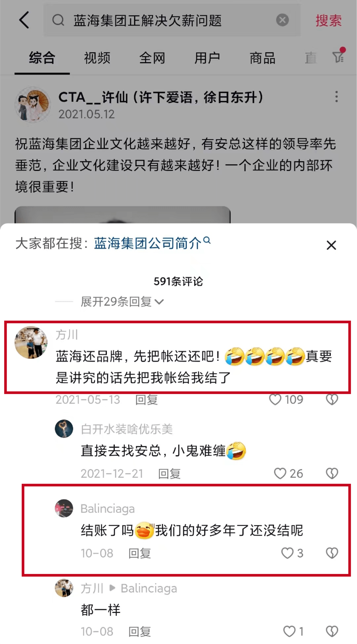Dislike the comment dated 2021-05-13

tap(332, 399)
